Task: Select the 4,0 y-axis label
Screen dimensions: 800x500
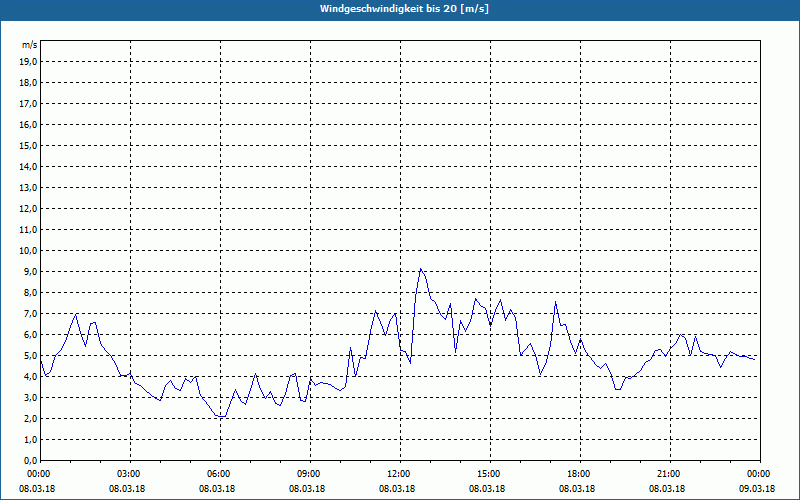Action: pyautogui.click(x=31, y=377)
